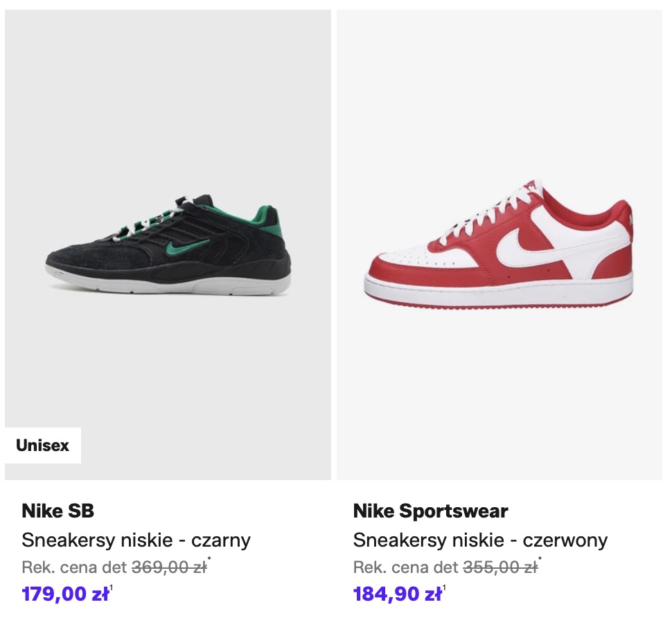Image resolution: width=672 pixels, height=618 pixels.
Task: Click the green swoosh on the black shoe
Action: pos(186,245)
